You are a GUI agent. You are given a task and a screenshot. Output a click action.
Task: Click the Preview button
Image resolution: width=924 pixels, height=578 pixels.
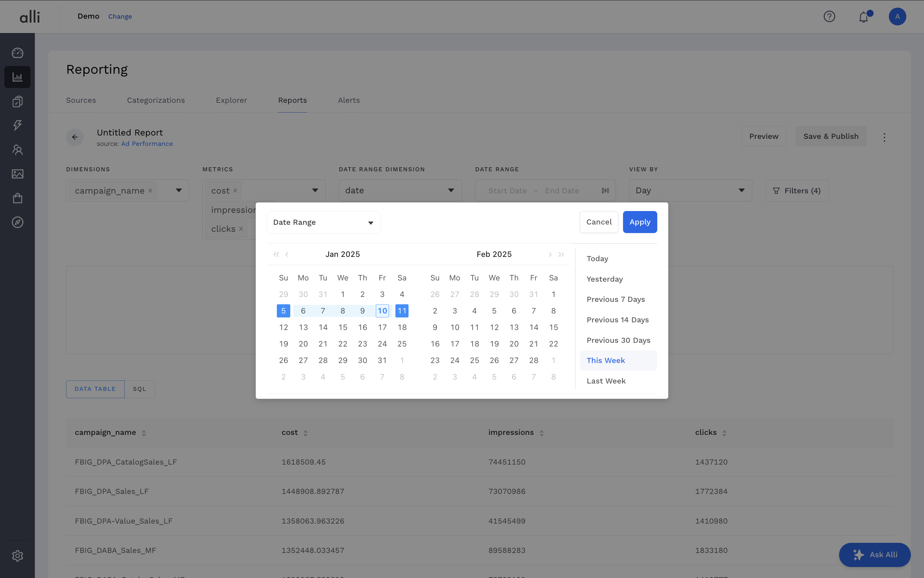(x=764, y=136)
